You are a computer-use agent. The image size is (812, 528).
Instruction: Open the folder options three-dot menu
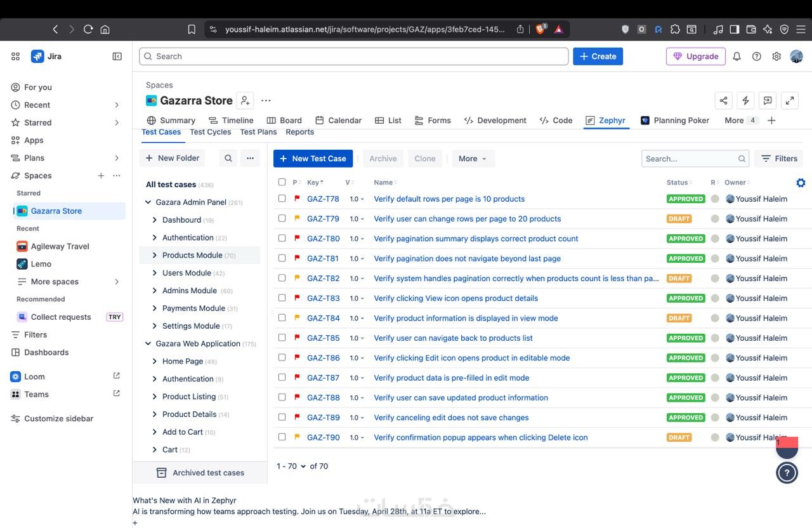250,159
